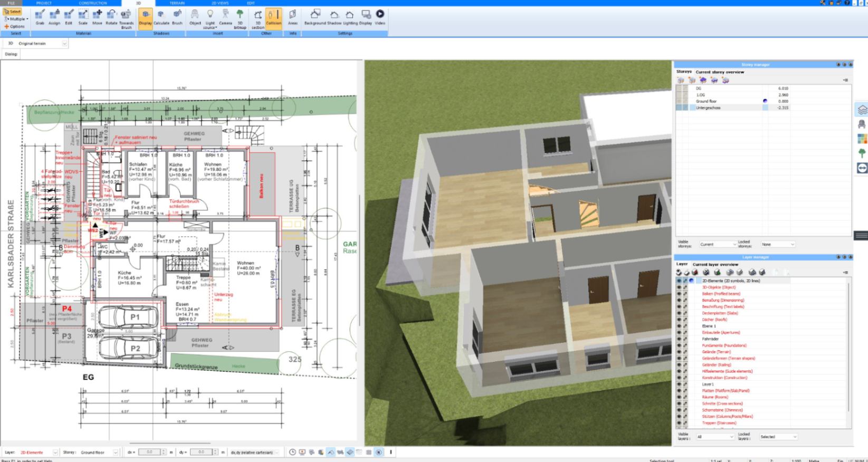Insert an Object from the ribbon
Screen dimensions: 868x462
(x=195, y=17)
